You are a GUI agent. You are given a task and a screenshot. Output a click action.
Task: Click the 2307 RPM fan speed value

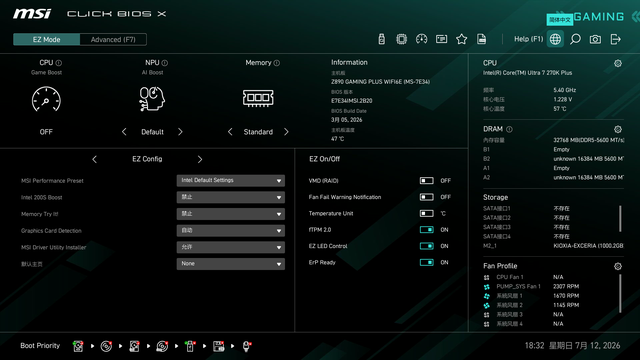click(x=566, y=287)
